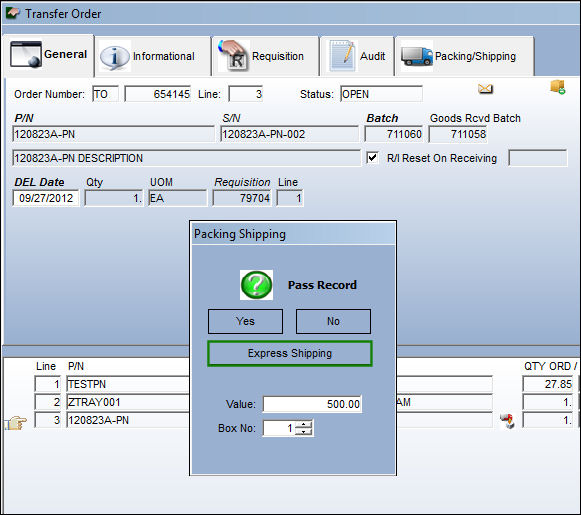Click the Order Number type field TO
The height and width of the screenshot is (515, 581).
[105, 94]
